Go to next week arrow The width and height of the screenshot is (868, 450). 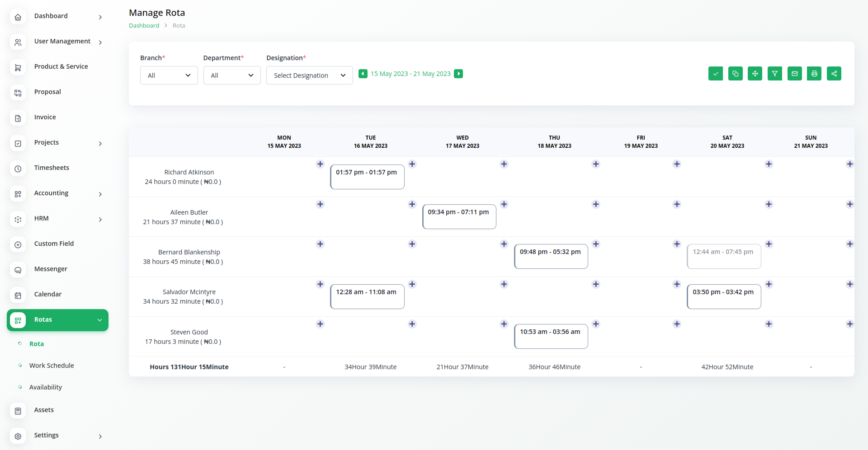(x=458, y=74)
